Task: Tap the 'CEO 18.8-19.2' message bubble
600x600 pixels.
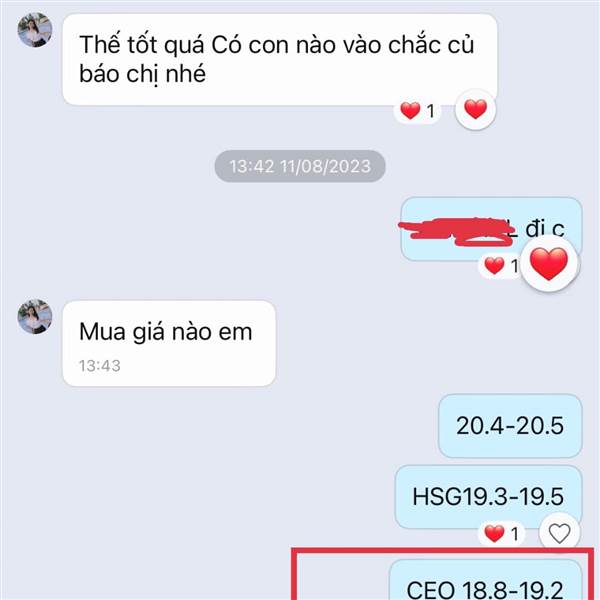Action: tap(486, 580)
